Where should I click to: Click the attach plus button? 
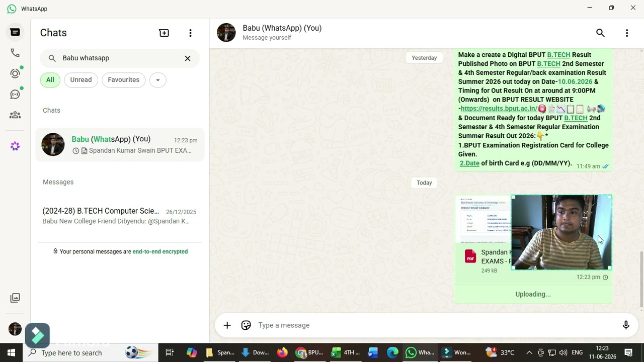[x=227, y=325]
